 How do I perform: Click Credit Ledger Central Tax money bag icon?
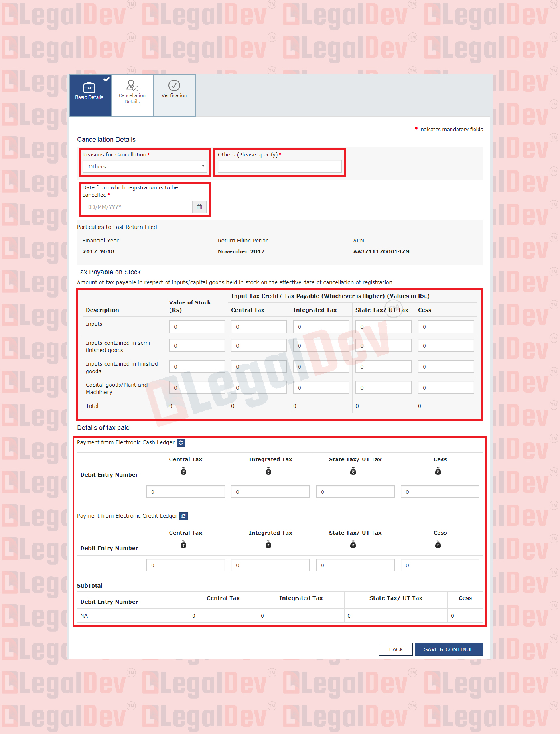pyautogui.click(x=183, y=545)
